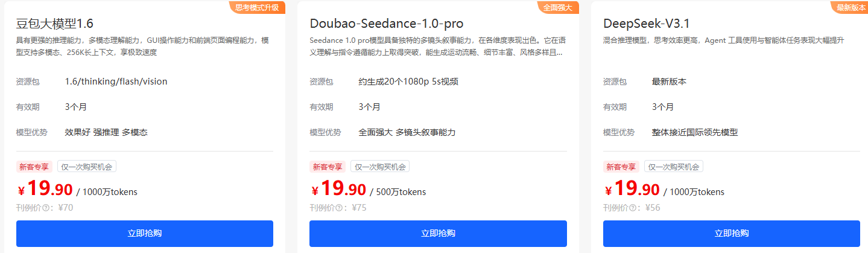Viewport: 868px width, 253px height.
Task: Click the truncated Seedance 1.0 pro description text
Action: point(437,46)
